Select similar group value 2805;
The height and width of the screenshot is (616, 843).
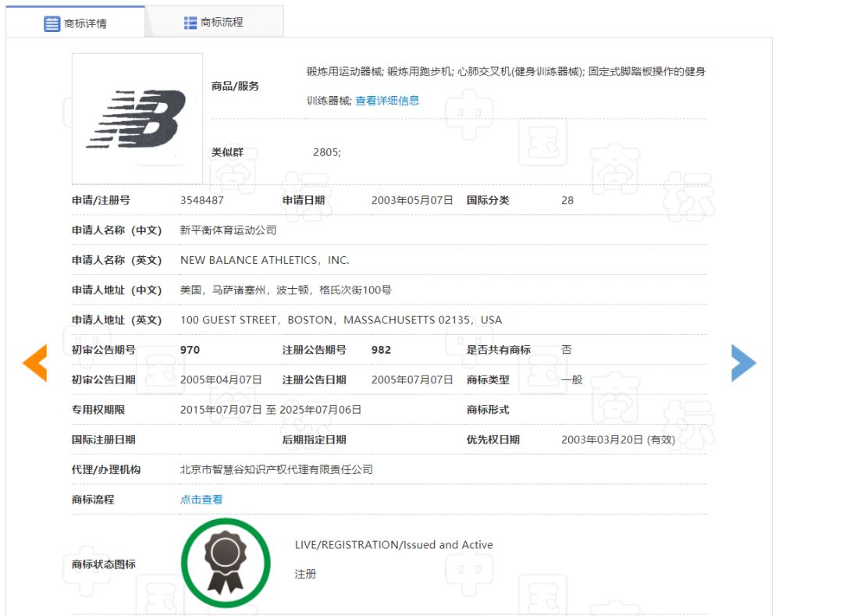[x=327, y=152]
